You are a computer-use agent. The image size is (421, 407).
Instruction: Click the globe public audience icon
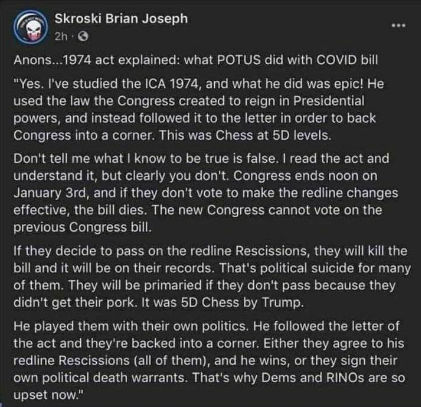[x=83, y=36]
